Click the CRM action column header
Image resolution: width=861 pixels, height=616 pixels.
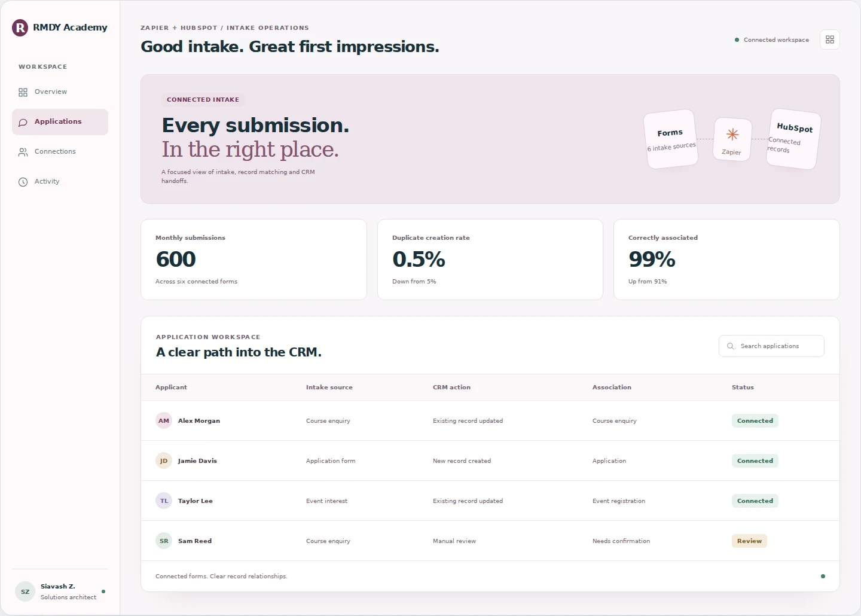coord(451,388)
